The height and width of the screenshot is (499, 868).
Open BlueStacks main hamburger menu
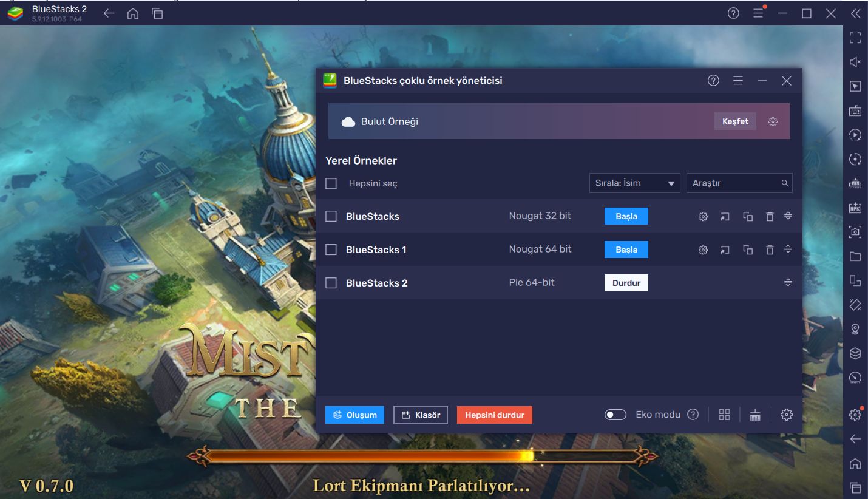[x=758, y=13]
